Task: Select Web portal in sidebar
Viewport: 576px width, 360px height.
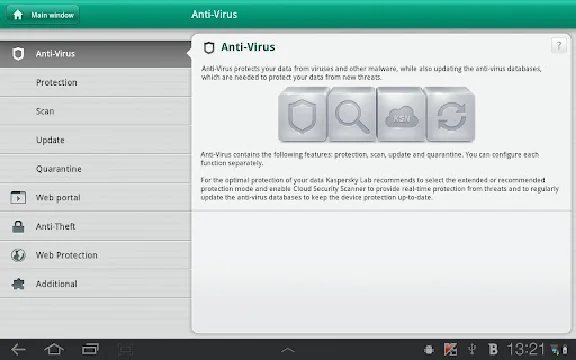Action: [x=95, y=198]
